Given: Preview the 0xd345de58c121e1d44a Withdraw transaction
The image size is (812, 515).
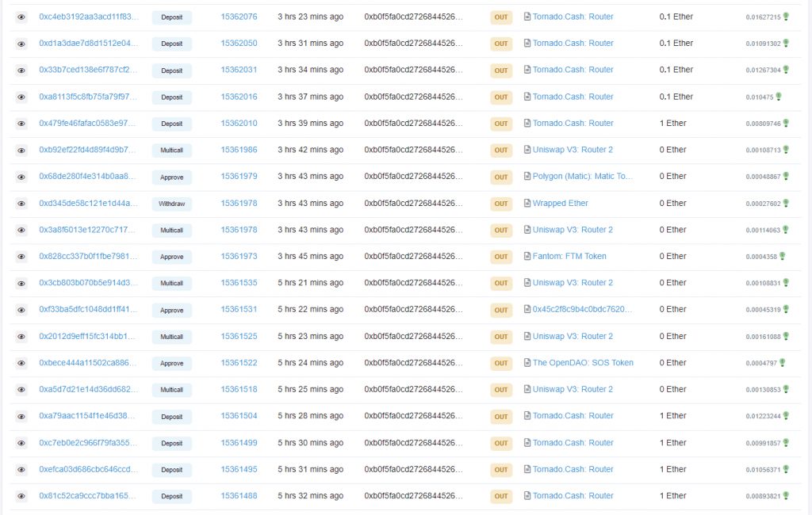Looking at the screenshot, I should [x=21, y=204].
